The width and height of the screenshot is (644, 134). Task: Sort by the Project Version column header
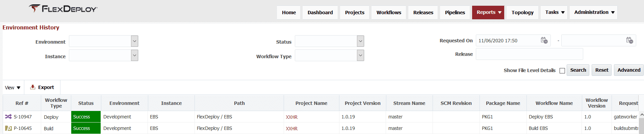click(x=362, y=103)
